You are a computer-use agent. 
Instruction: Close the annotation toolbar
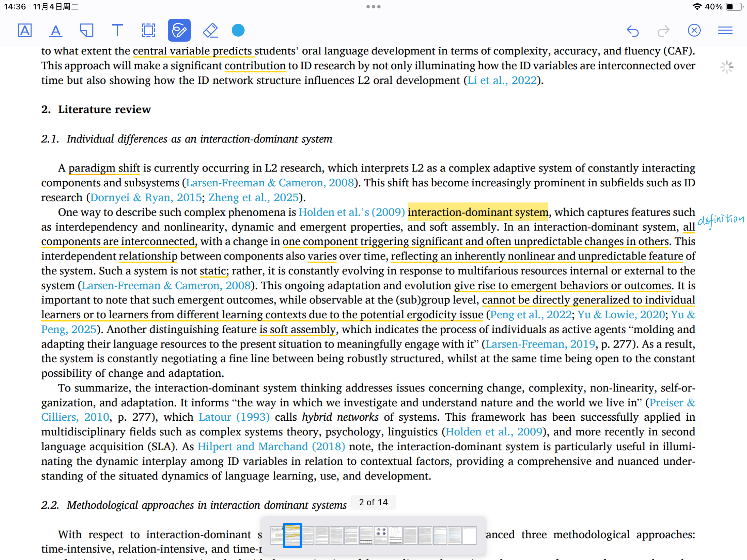click(x=694, y=30)
